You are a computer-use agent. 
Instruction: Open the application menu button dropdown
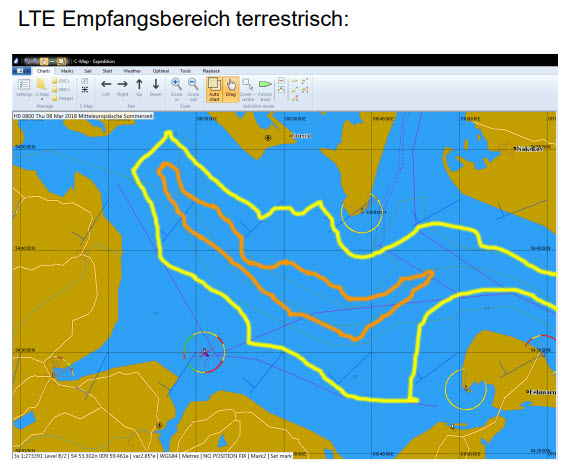[22, 71]
